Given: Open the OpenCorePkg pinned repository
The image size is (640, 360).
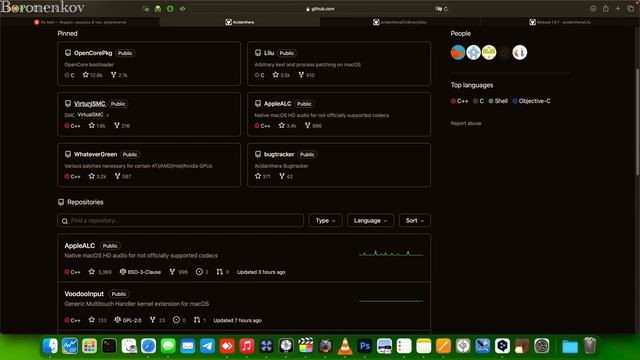Looking at the screenshot, I should 93,53.
